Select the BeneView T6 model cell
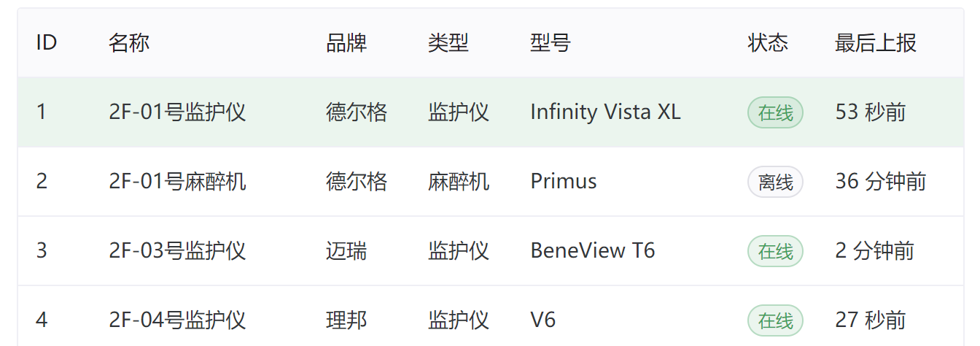Image resolution: width=980 pixels, height=346 pixels. coord(593,251)
